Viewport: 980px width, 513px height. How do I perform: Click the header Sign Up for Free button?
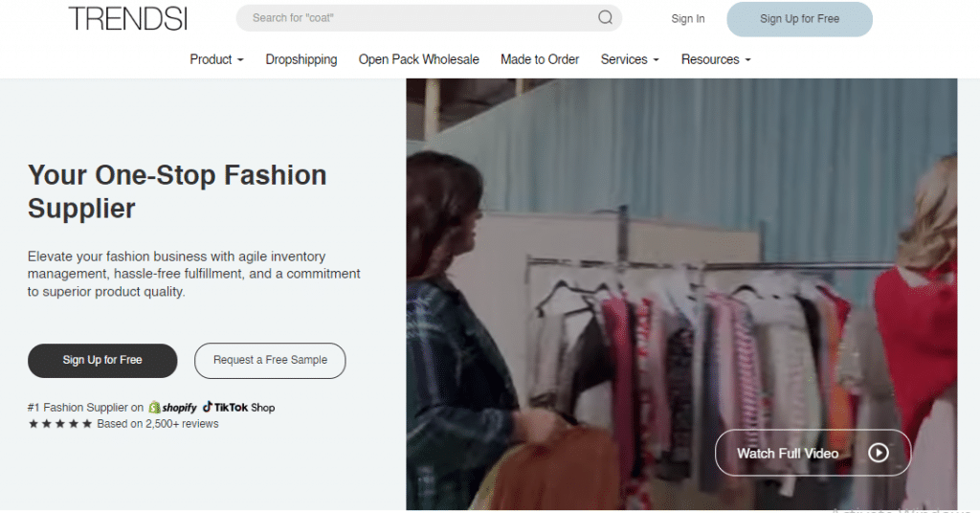pyautogui.click(x=799, y=19)
